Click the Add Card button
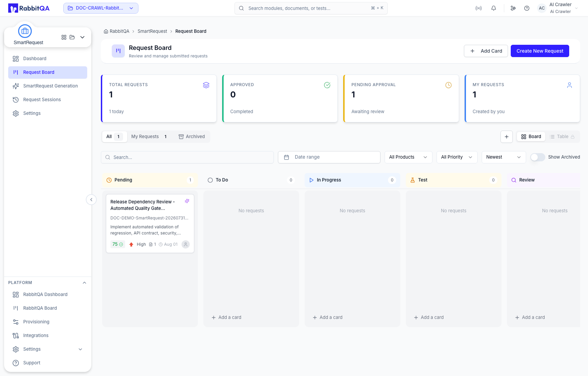 (x=486, y=51)
